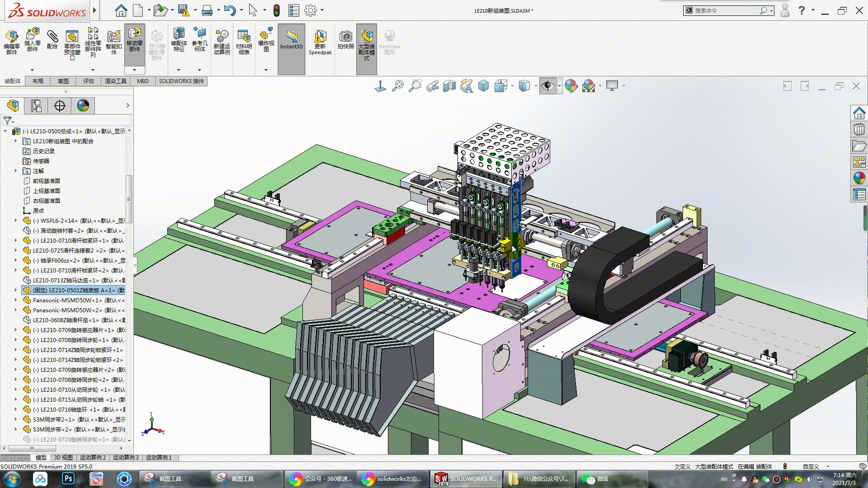Expand WSPL6-2<14> tree node
This screenshot has height=488, width=868.
[16, 221]
